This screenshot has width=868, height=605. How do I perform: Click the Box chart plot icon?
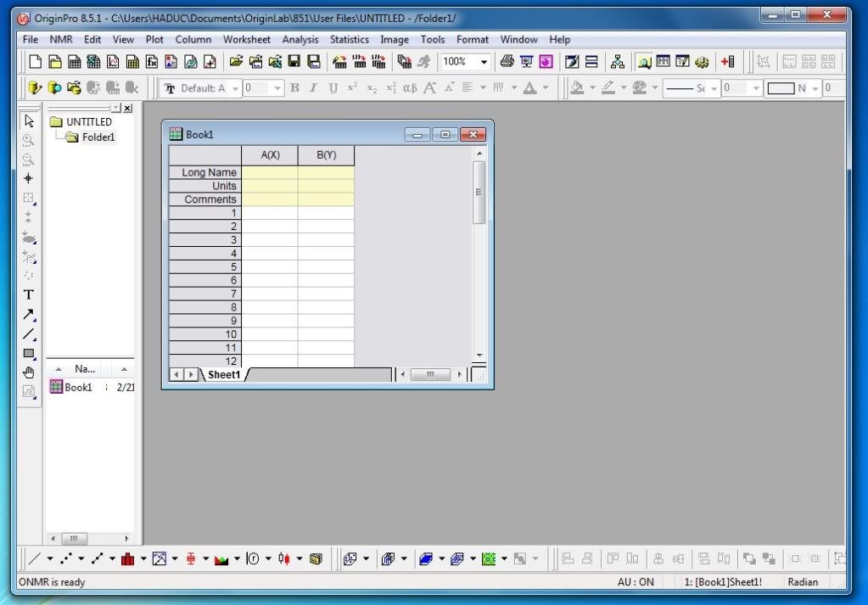click(190, 559)
